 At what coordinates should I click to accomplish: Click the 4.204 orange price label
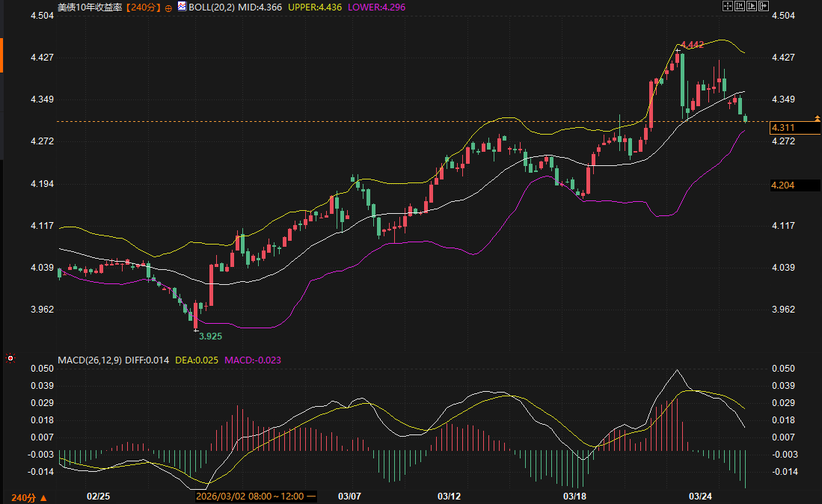pos(794,185)
